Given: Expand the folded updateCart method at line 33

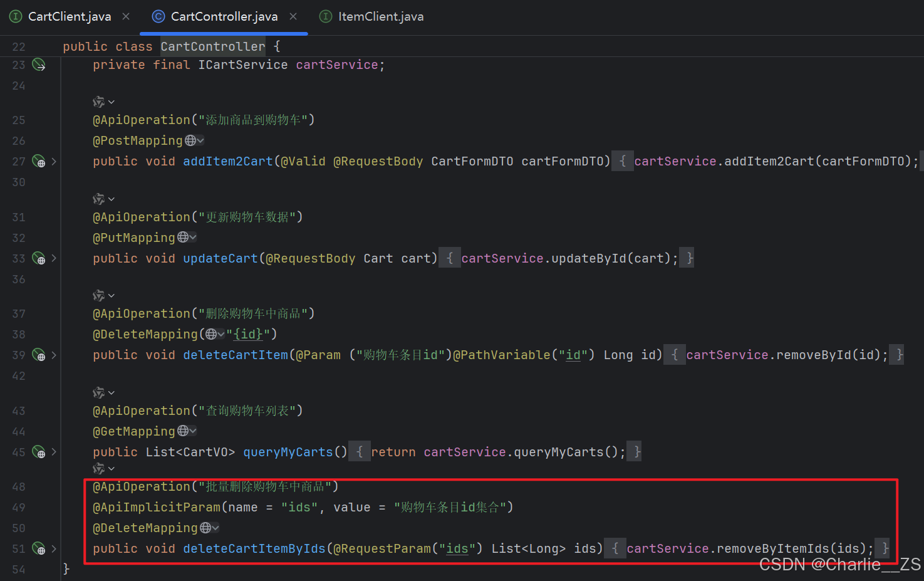Looking at the screenshot, I should click(x=54, y=258).
